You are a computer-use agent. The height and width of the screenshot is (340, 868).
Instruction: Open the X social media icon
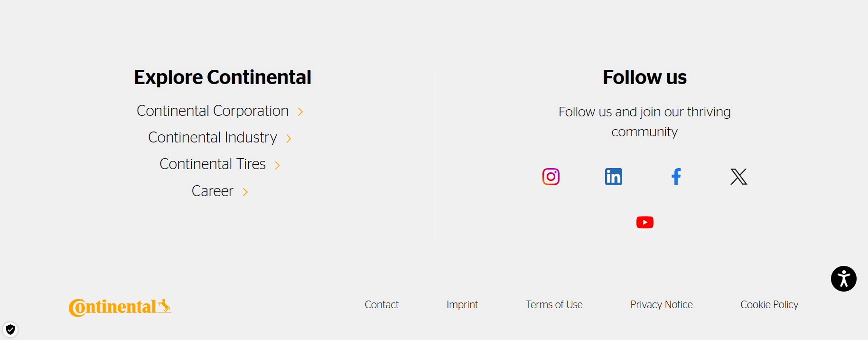738,177
